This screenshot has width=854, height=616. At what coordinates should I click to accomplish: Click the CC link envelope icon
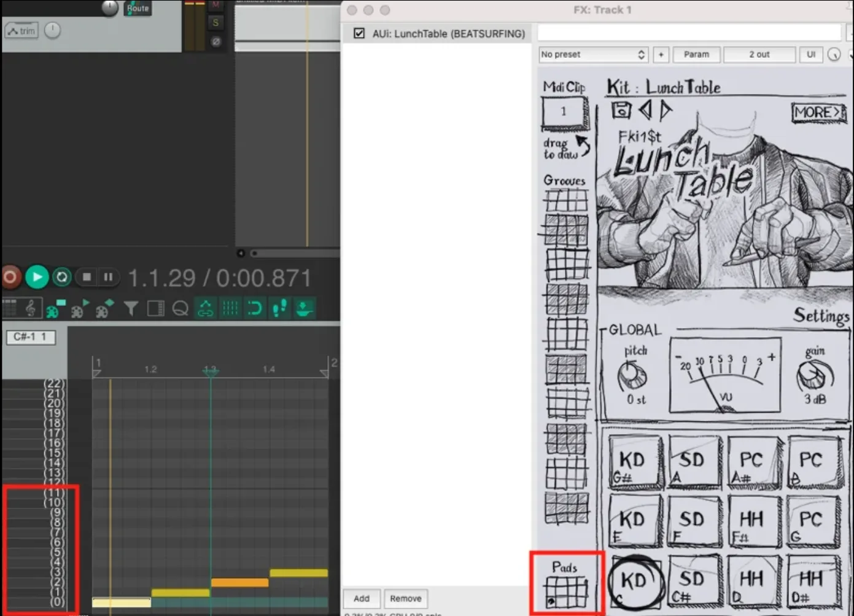click(205, 308)
